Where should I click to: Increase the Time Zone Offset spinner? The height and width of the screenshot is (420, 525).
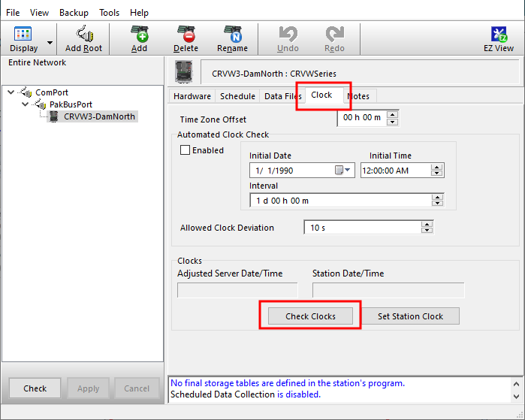[x=392, y=114]
